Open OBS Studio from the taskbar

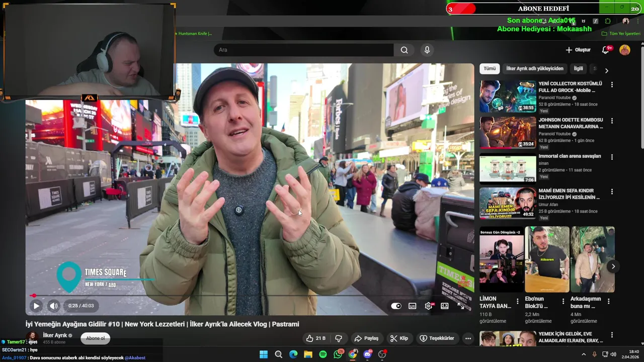[x=382, y=354]
